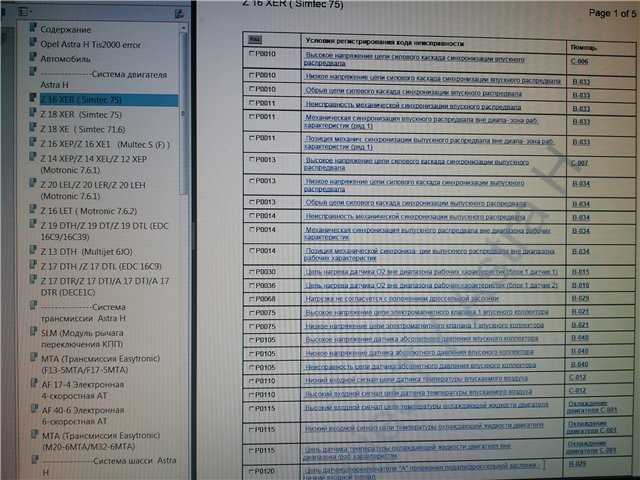Open the P0120 Цепь датчика description link
The width and height of the screenshot is (640, 480).
(424, 470)
